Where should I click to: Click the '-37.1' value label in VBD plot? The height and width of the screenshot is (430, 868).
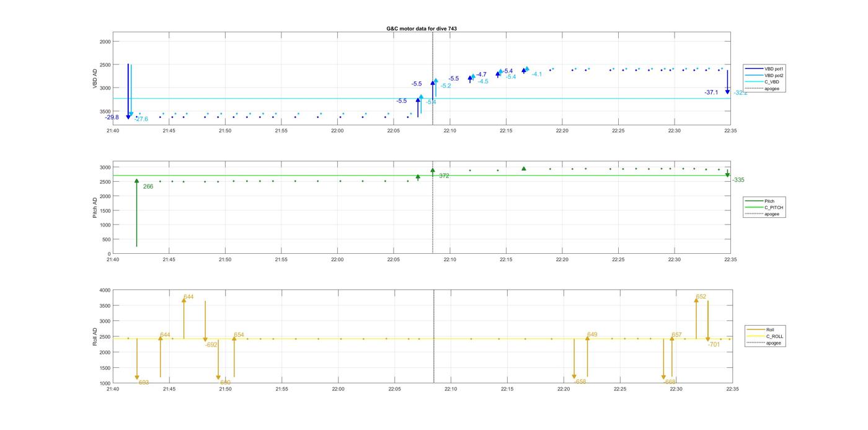click(x=711, y=92)
